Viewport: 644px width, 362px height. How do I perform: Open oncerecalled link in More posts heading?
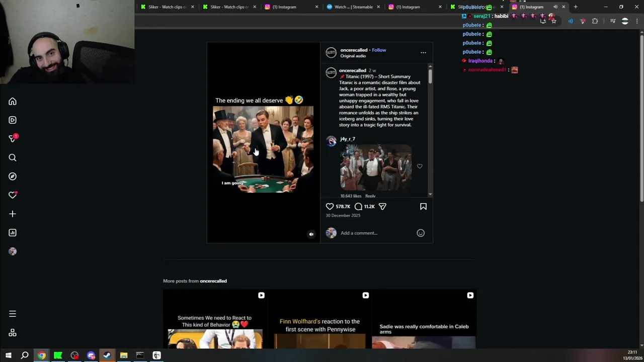coord(213,281)
